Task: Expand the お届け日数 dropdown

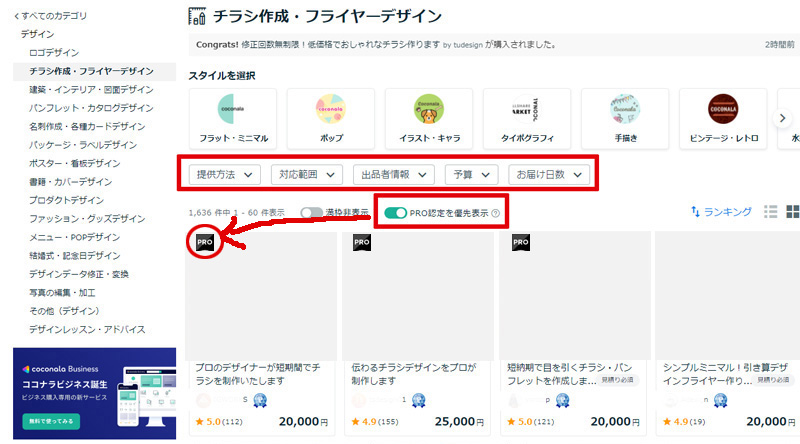Action: coord(549,174)
